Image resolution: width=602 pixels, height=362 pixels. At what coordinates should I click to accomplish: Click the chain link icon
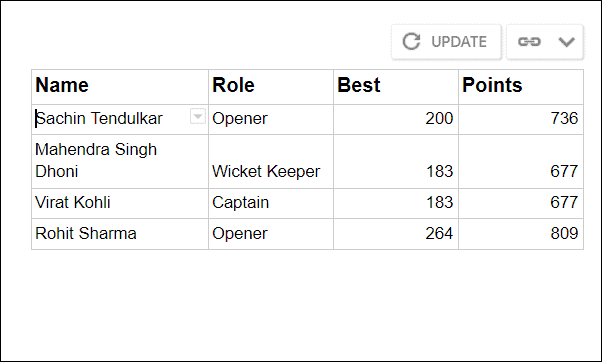529,41
